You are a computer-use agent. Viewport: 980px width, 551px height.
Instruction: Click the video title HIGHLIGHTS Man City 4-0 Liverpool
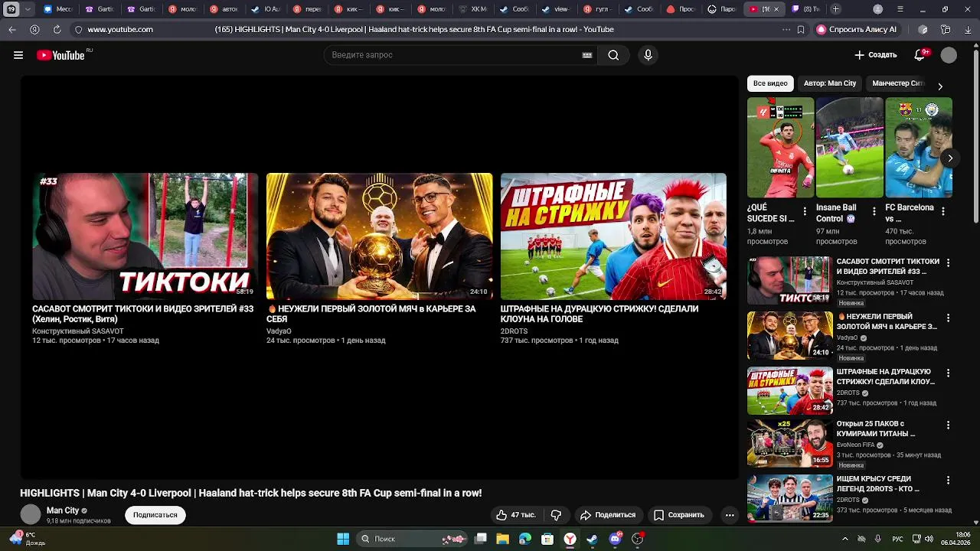coord(250,493)
